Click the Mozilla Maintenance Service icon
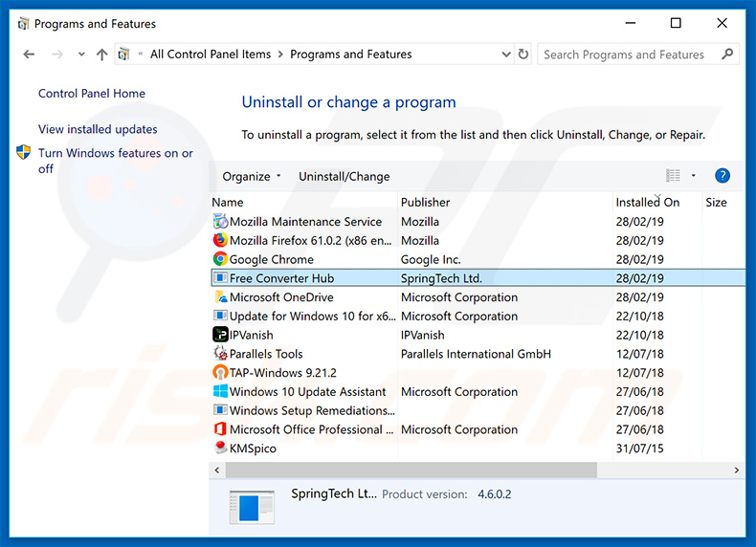The image size is (756, 547). (x=220, y=221)
